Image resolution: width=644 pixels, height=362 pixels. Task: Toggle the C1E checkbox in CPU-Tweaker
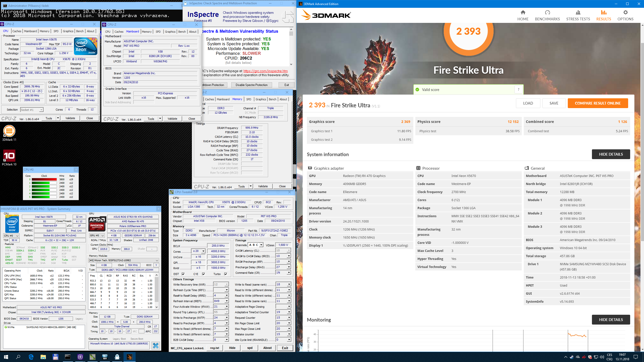[x=204, y=274]
